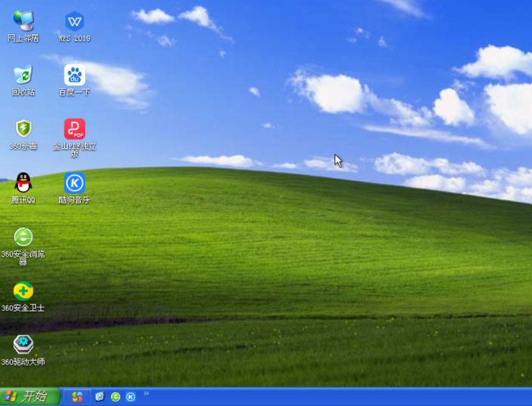Expand quick launch overflow chevron
Screen dimensions: 532x406
tap(146, 393)
